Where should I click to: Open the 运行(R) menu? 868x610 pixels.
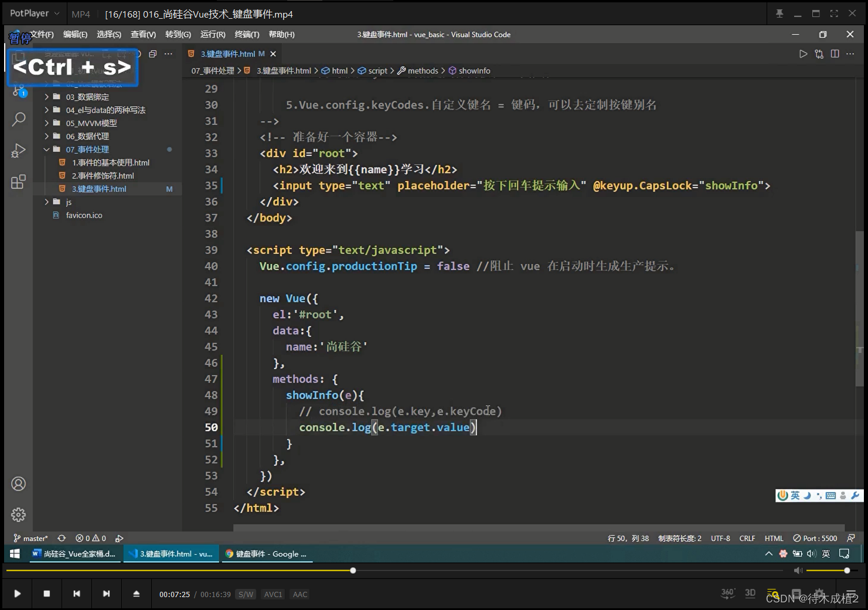213,35
